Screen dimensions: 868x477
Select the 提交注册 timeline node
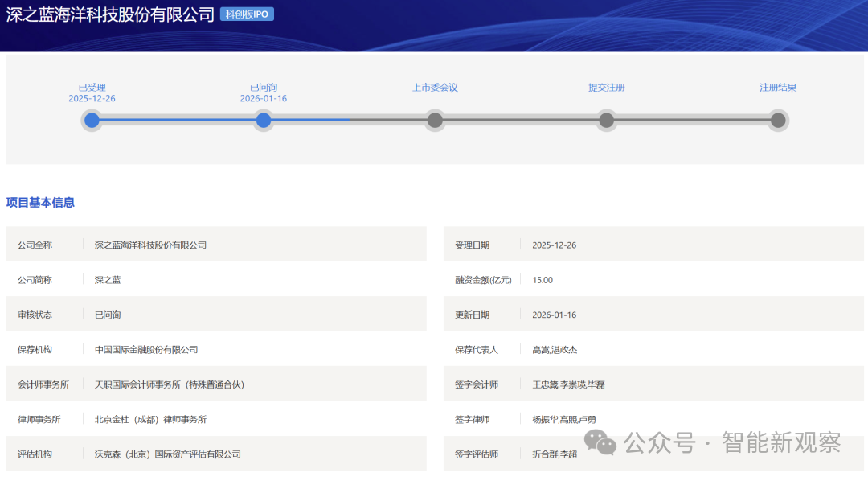tap(607, 120)
